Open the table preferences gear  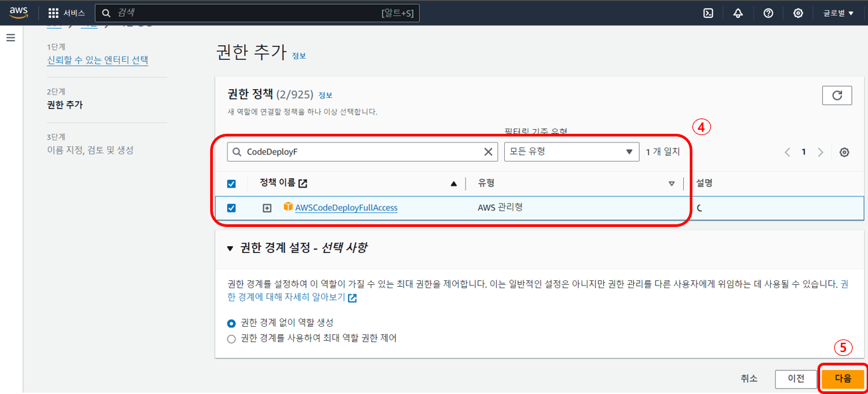pos(844,152)
